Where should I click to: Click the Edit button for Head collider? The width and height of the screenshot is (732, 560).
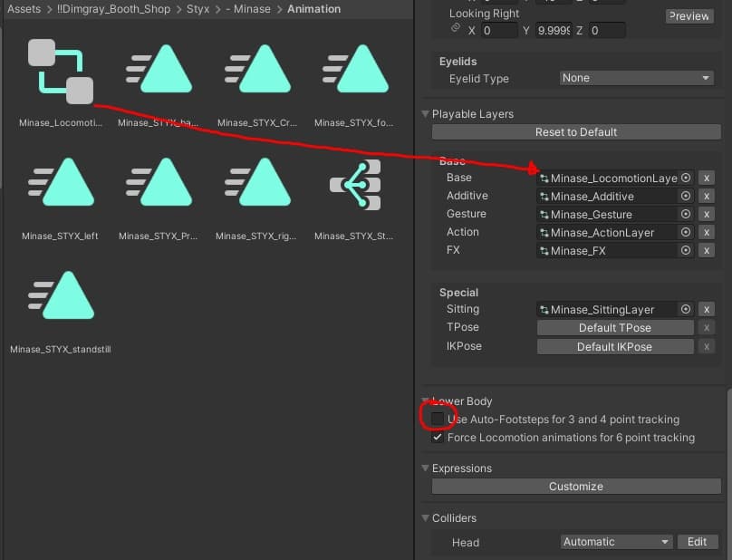point(697,542)
